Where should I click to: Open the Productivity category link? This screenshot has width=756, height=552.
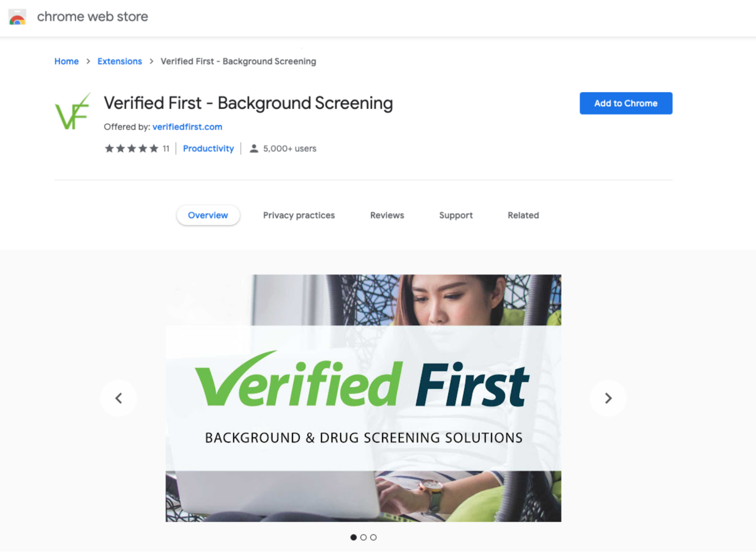[208, 149]
